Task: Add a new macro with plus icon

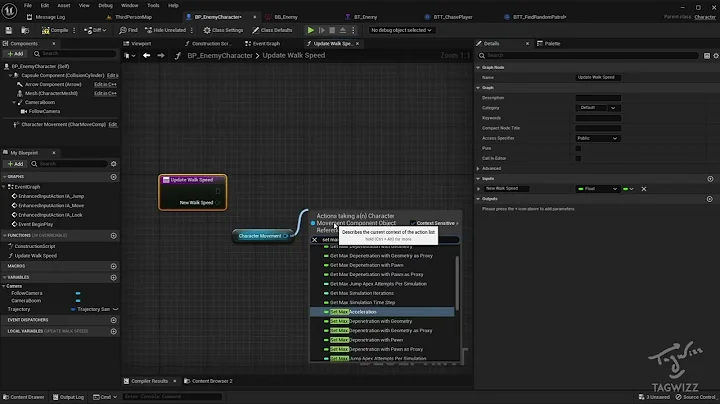Action: pos(113,266)
